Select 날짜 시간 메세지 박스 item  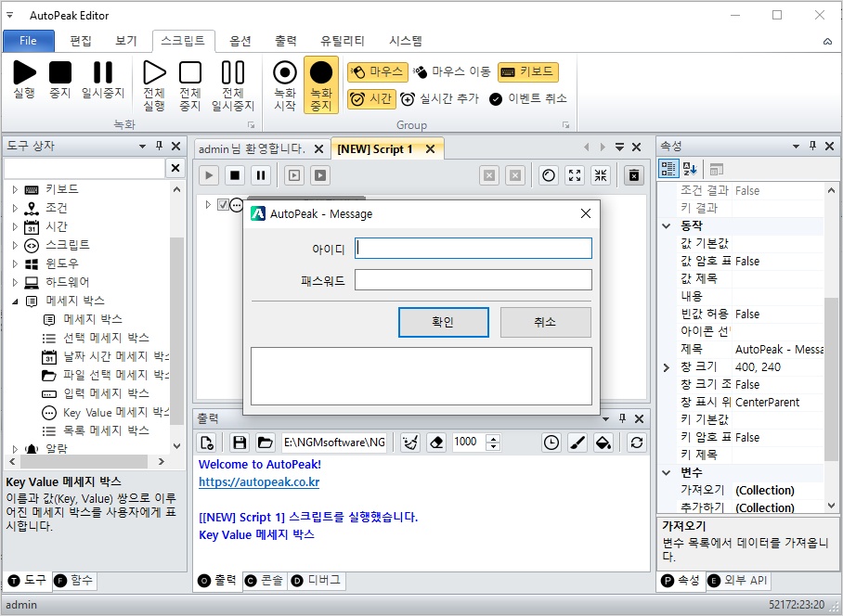click(x=105, y=356)
